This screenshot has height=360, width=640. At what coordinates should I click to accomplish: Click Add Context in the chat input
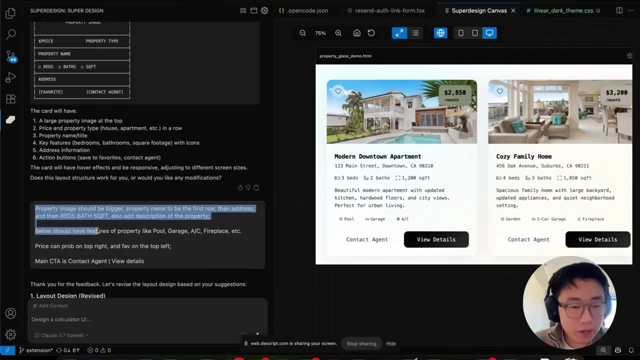[x=51, y=306]
